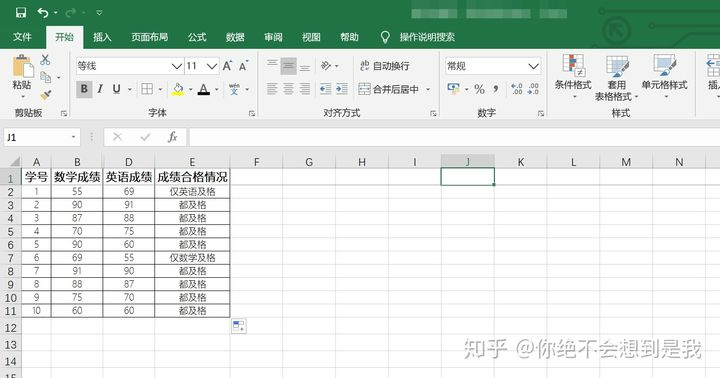Viewport: 720px width, 378px height.
Task: Open the 条件格式 dropdown
Action: (573, 76)
